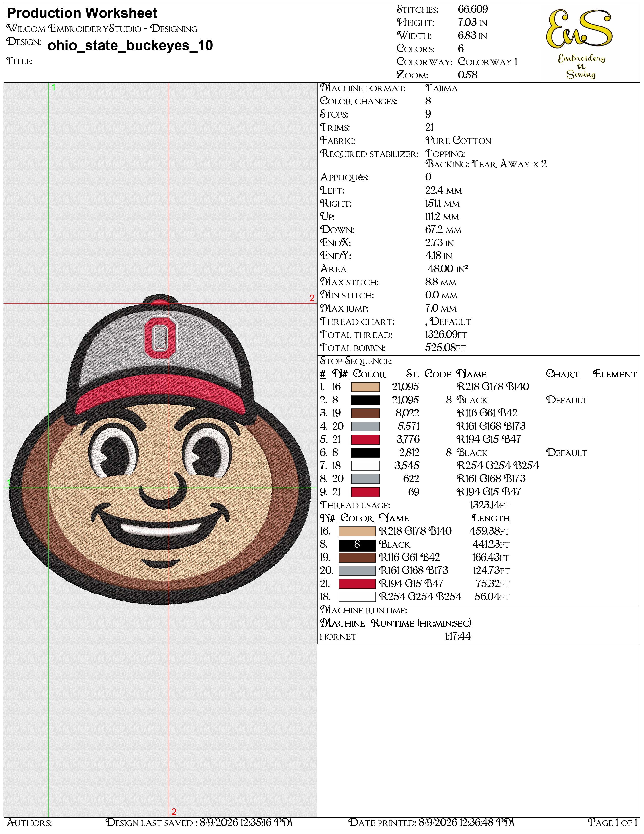Select the tan swatch in stop sequence row 1
This screenshot has height=834, width=644.
(365, 387)
